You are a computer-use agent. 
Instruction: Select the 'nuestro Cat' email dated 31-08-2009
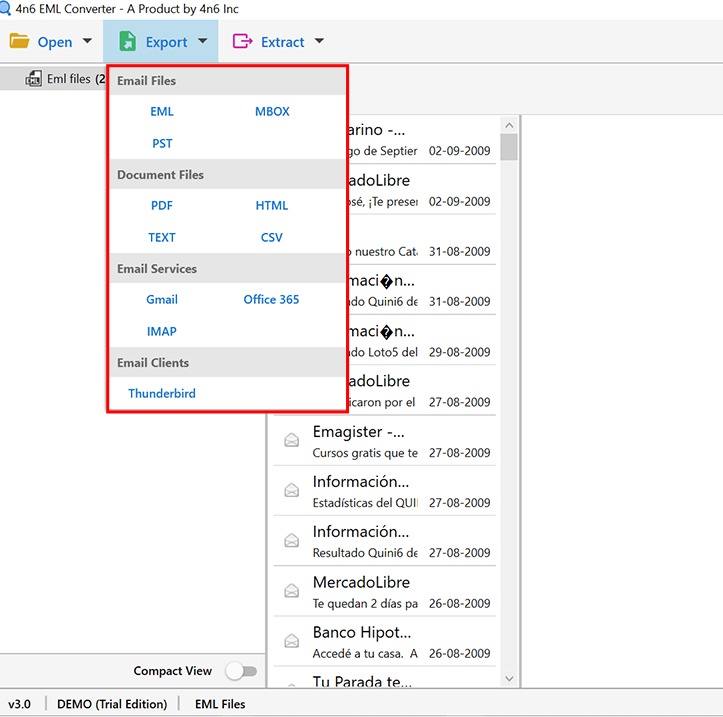pos(422,240)
